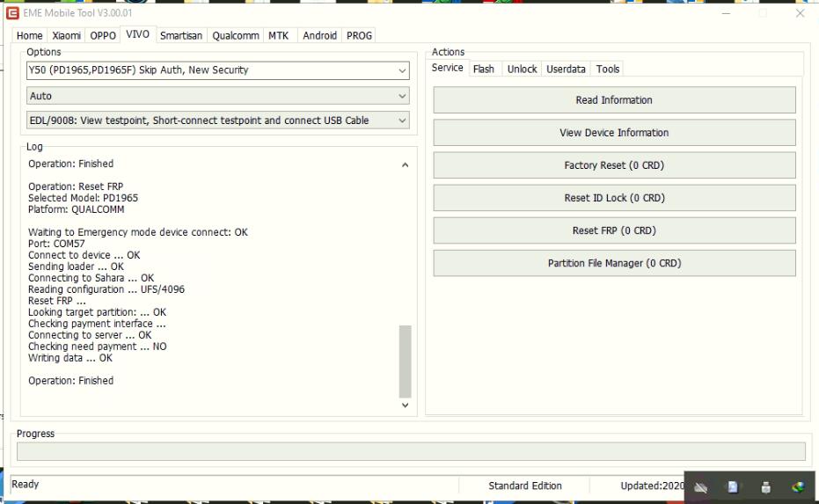Open the colorful globe tray icon
This screenshot has width=819, height=504.
(x=798, y=487)
